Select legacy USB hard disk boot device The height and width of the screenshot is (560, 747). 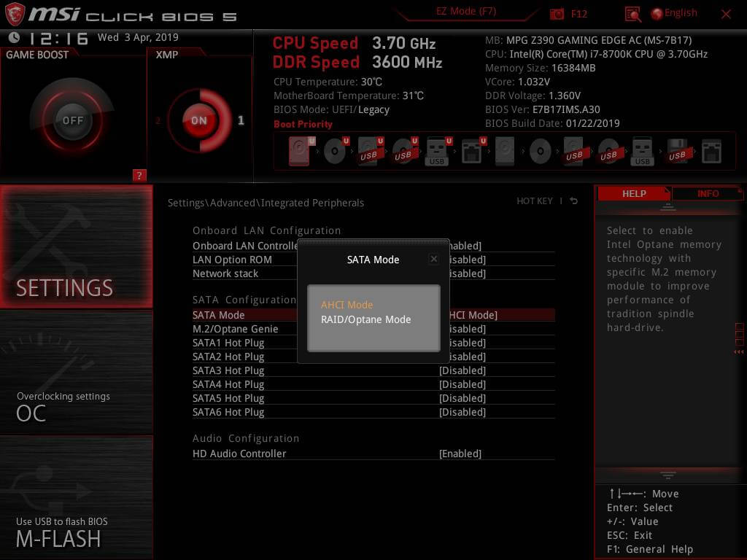(x=574, y=151)
